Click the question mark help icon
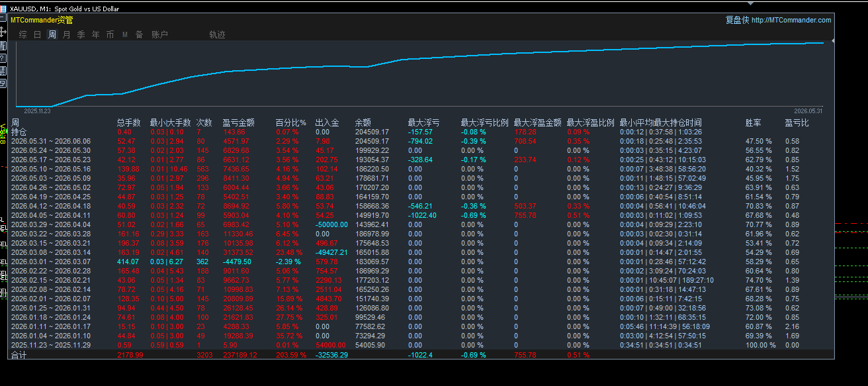This screenshot has height=386, width=868. coord(3,58)
